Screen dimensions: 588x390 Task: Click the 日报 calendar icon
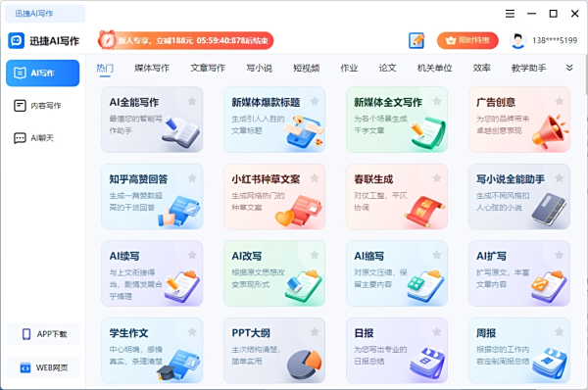(x=427, y=364)
